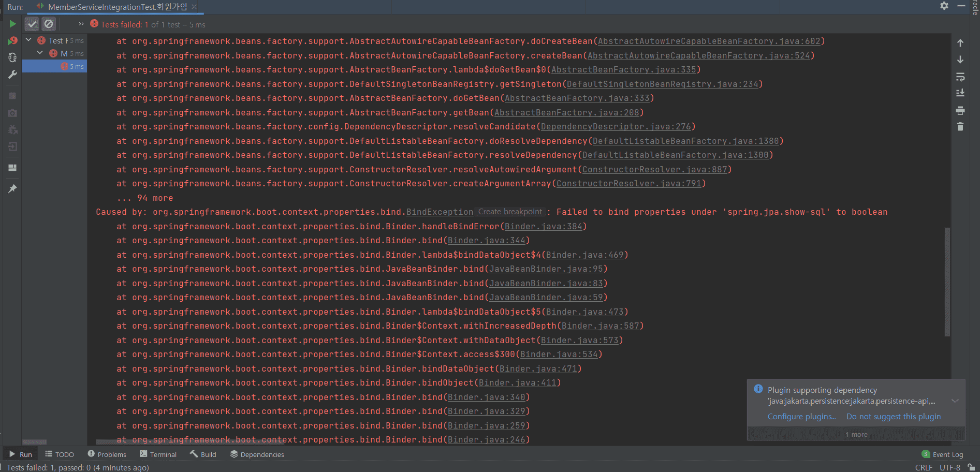The height and width of the screenshot is (472, 980).
Task: Change CRLF line separator in status bar
Action: [924, 467]
